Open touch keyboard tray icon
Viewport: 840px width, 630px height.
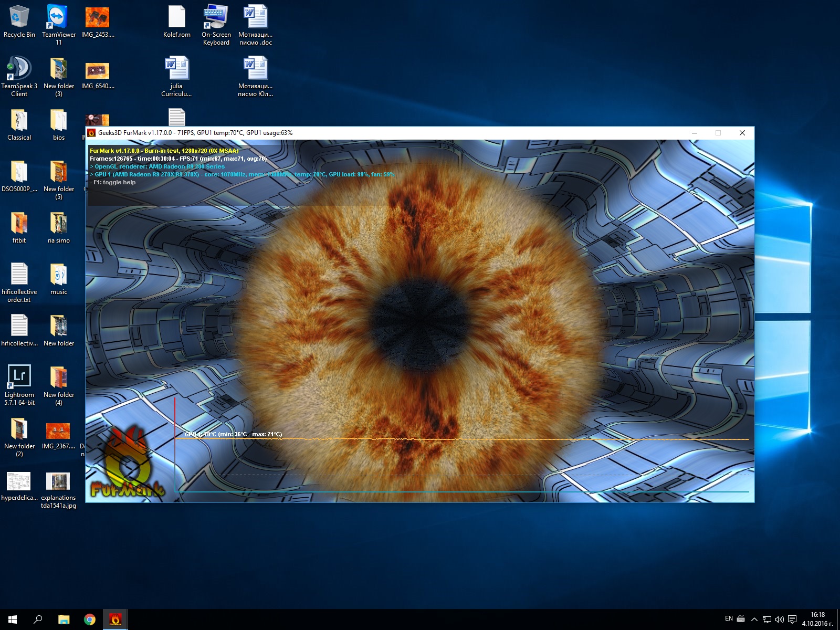coord(741,619)
